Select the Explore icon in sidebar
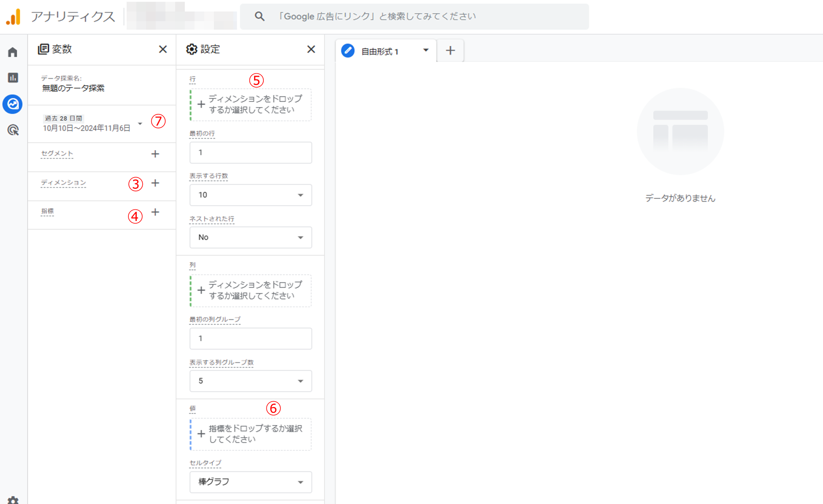The width and height of the screenshot is (823, 504). point(13,104)
